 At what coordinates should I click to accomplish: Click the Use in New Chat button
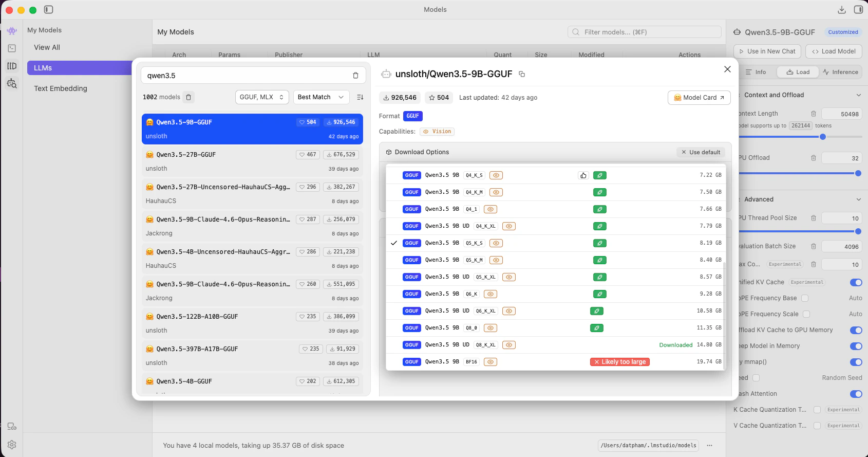(x=767, y=51)
